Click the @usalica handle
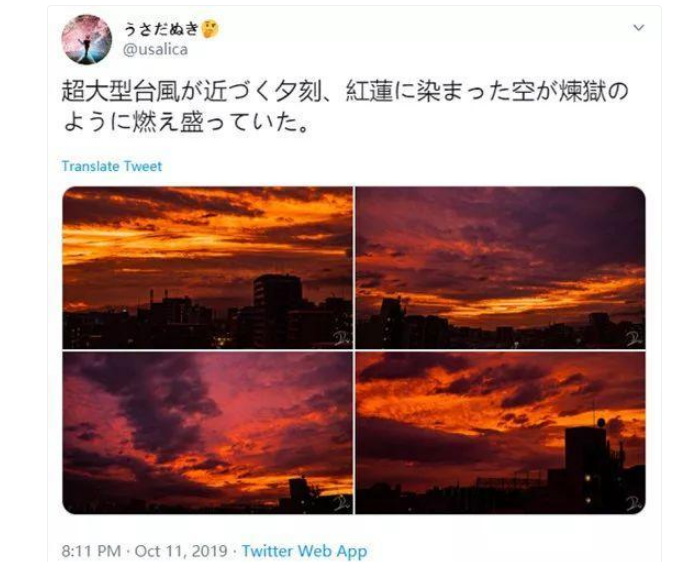Viewport: 689px width, 562px height. click(x=156, y=50)
